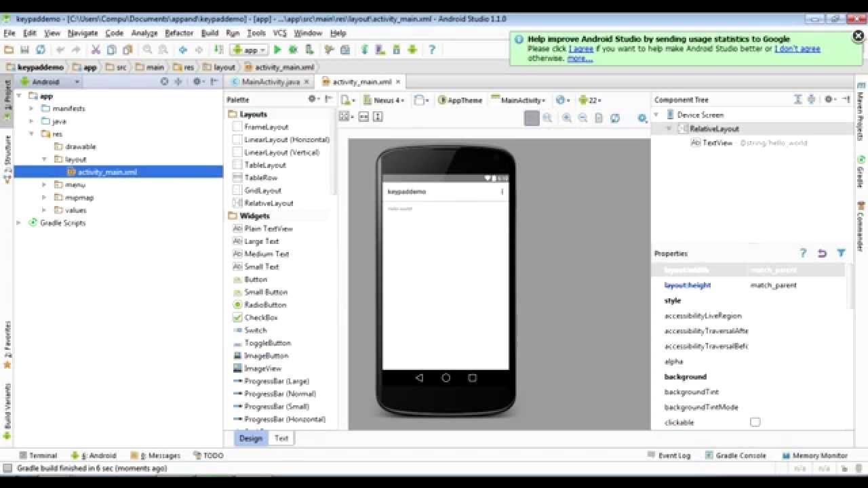Click the Open folder toolbar icon

[x=9, y=49]
